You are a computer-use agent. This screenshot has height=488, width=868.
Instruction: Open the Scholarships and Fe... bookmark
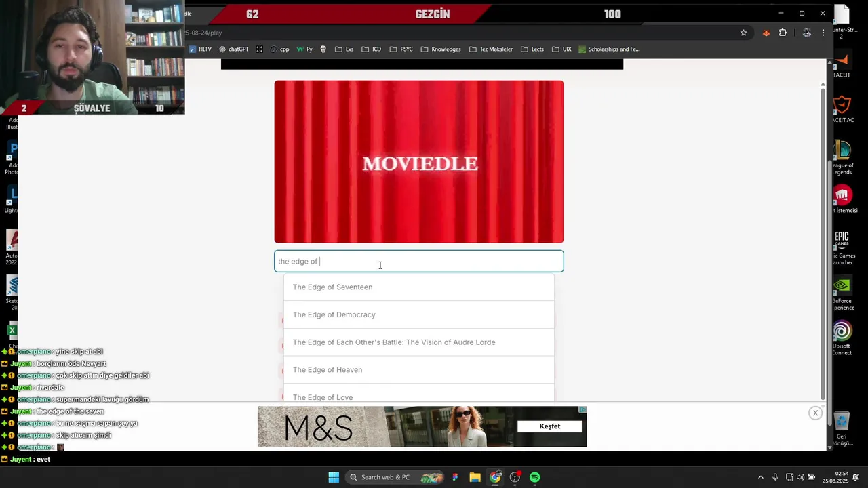coord(608,49)
